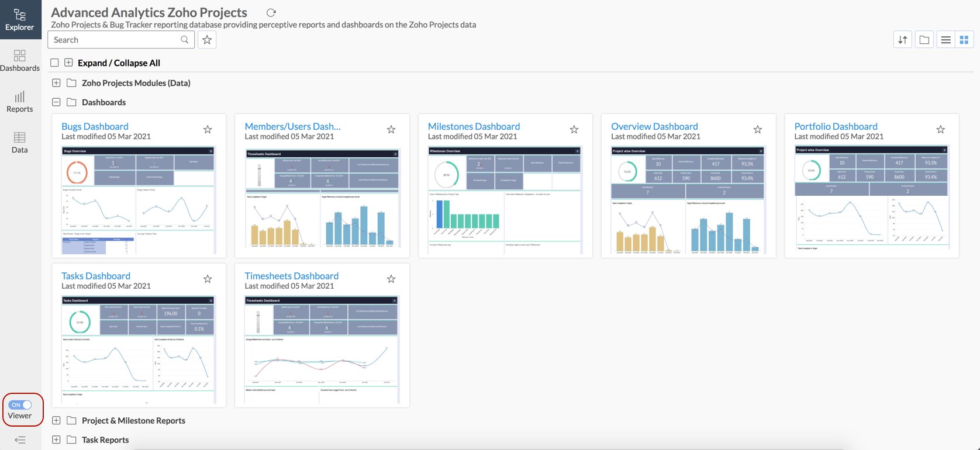The image size is (980, 450).
Task: Favorite the Portfolio Dashboard
Action: [941, 130]
